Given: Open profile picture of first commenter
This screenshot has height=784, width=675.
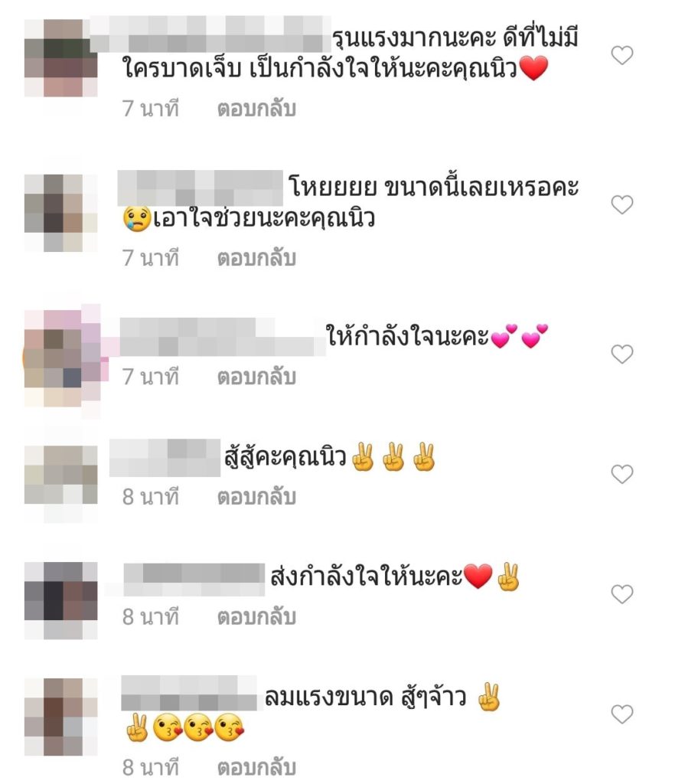Looking at the screenshot, I should click(61, 58).
